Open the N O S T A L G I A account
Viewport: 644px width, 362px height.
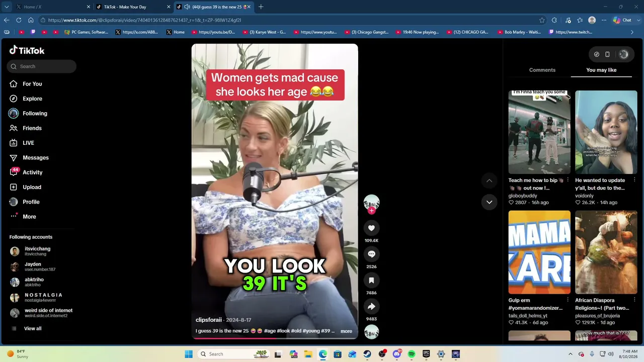point(37,297)
